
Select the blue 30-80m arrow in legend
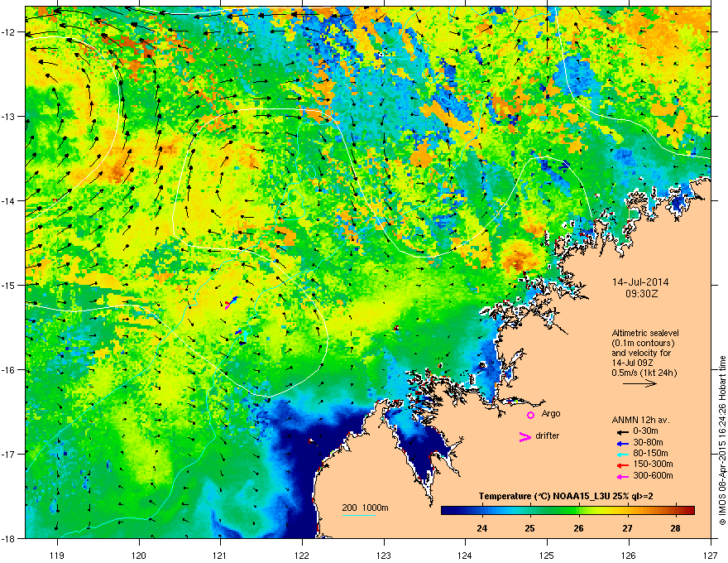pyautogui.click(x=623, y=443)
